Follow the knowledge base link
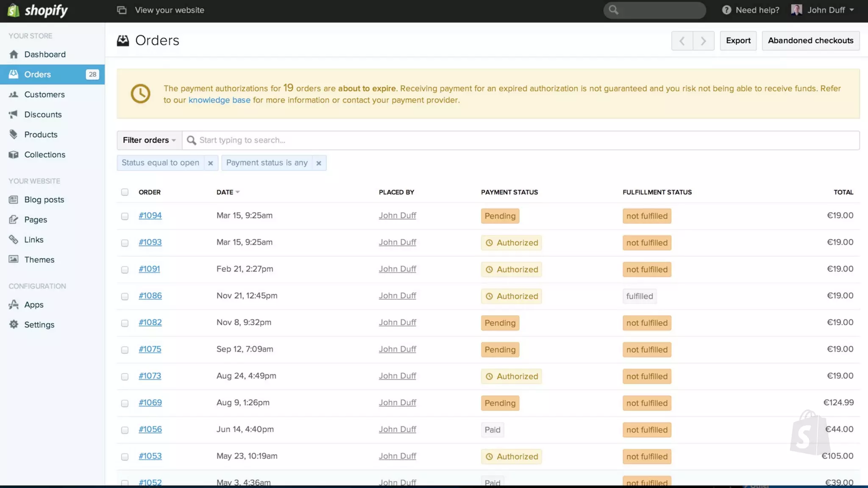Image resolution: width=868 pixels, height=488 pixels. click(219, 100)
